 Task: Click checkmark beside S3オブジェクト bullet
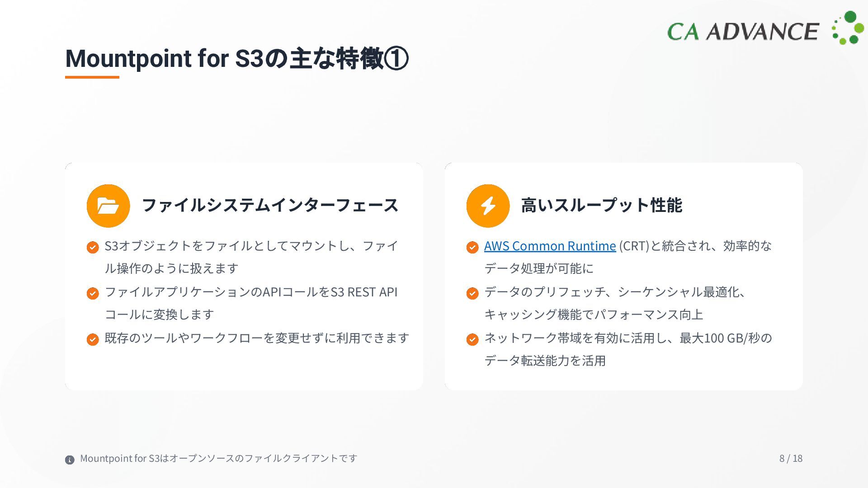pos(93,247)
